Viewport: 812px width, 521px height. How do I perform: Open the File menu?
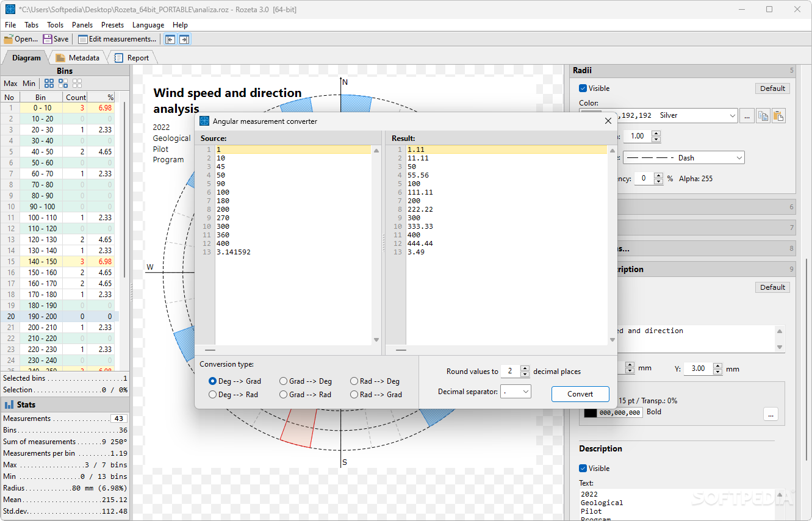click(10, 25)
